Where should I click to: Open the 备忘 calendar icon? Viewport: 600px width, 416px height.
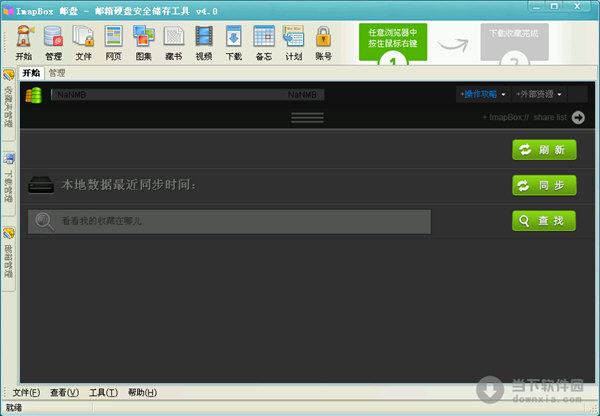(x=264, y=42)
